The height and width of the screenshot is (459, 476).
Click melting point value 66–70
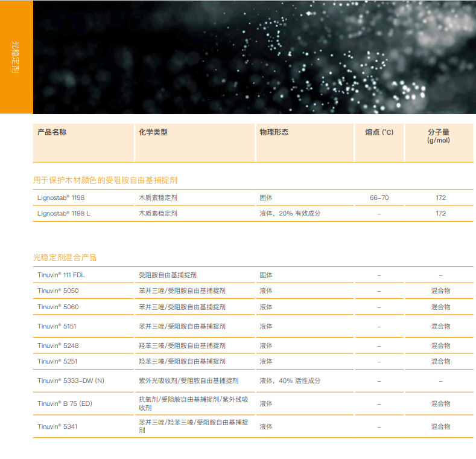tap(379, 197)
